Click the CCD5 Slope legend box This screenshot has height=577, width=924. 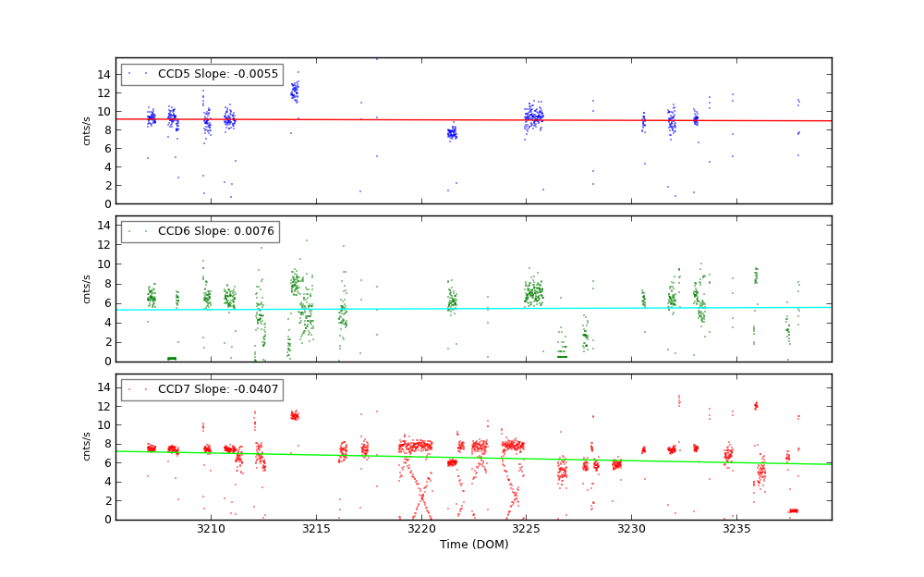[x=201, y=74]
